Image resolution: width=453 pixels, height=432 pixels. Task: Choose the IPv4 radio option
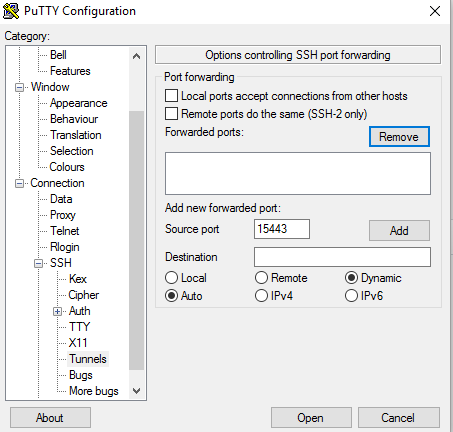261,296
